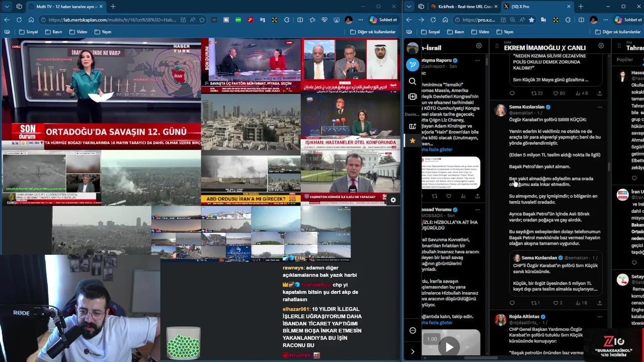
Task: Open more menu on Sema Kızılarslan post
Action: pyautogui.click(x=599, y=107)
